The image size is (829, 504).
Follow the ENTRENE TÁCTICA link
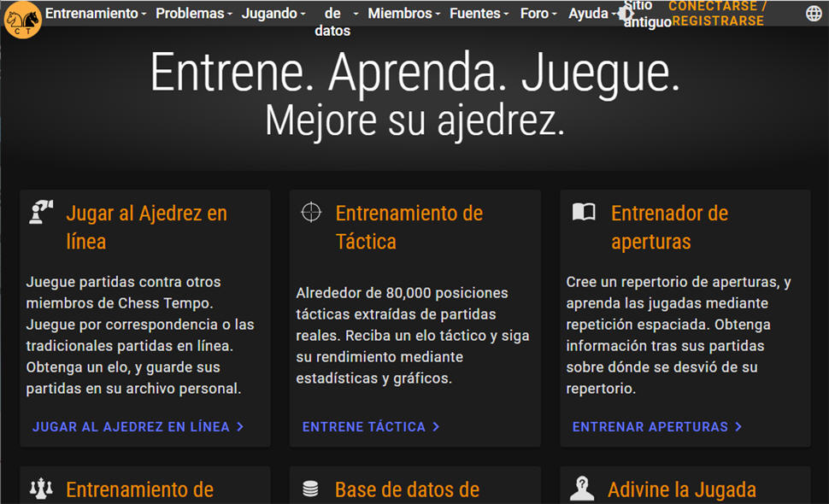[x=367, y=426]
